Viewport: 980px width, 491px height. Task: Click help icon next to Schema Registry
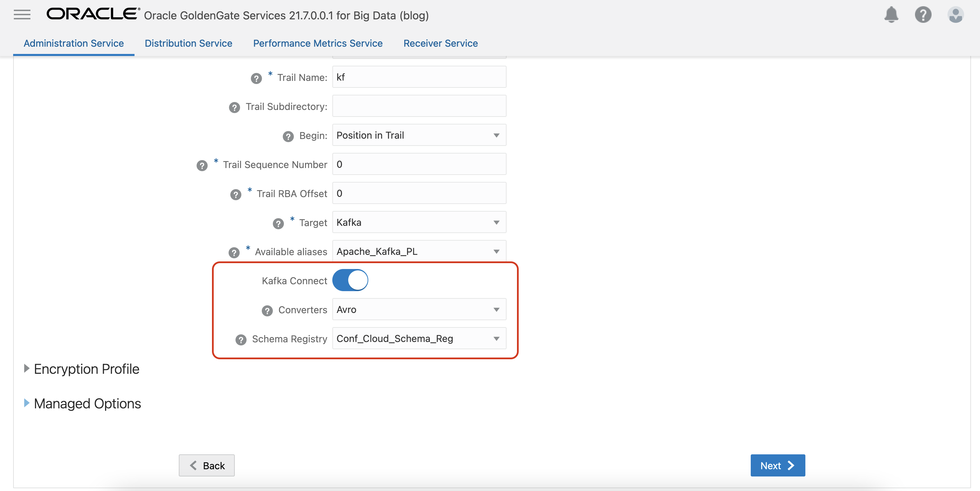tap(241, 340)
